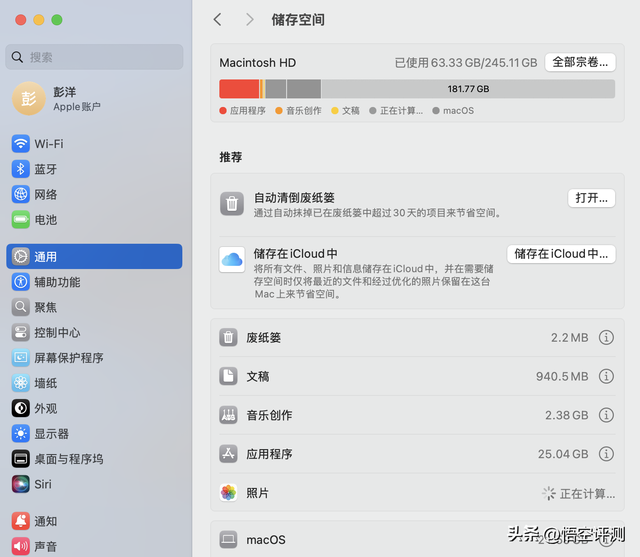Click the macOS row label
This screenshot has width=640, height=557.
[x=266, y=539]
